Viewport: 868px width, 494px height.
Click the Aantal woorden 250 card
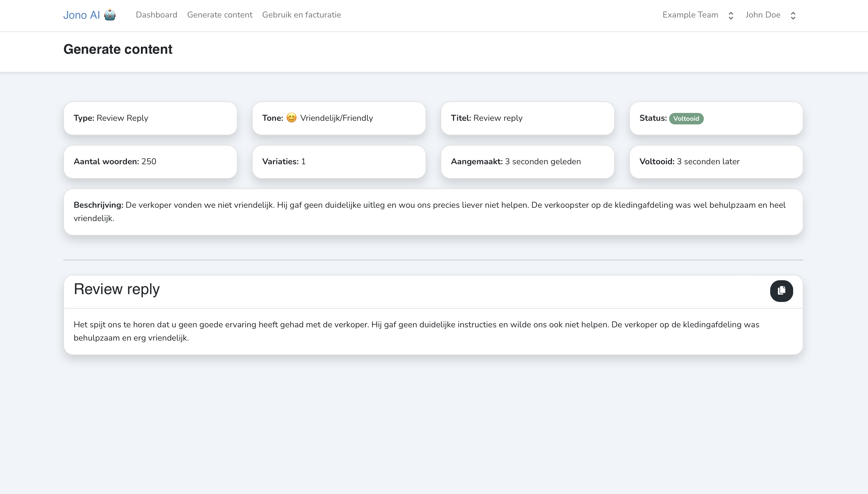pyautogui.click(x=150, y=162)
